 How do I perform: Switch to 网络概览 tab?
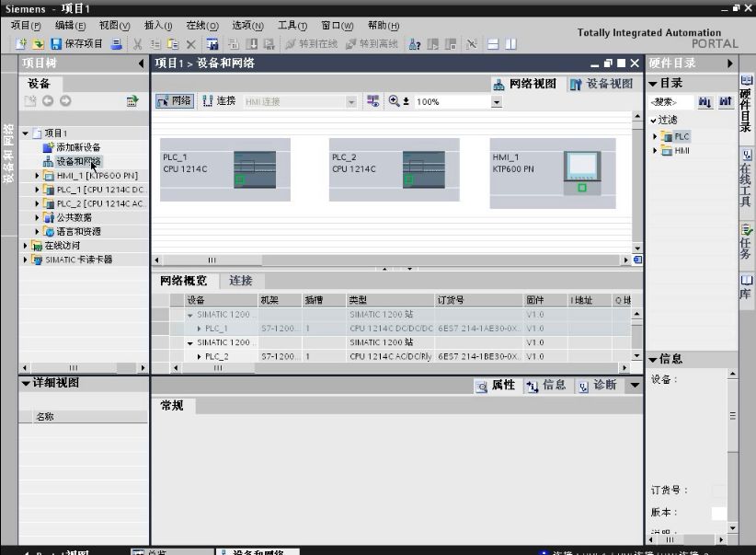[183, 281]
